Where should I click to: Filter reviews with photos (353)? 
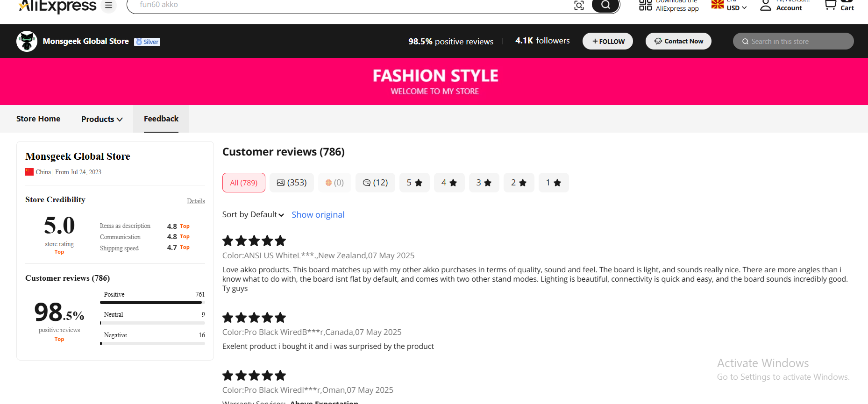(x=292, y=183)
